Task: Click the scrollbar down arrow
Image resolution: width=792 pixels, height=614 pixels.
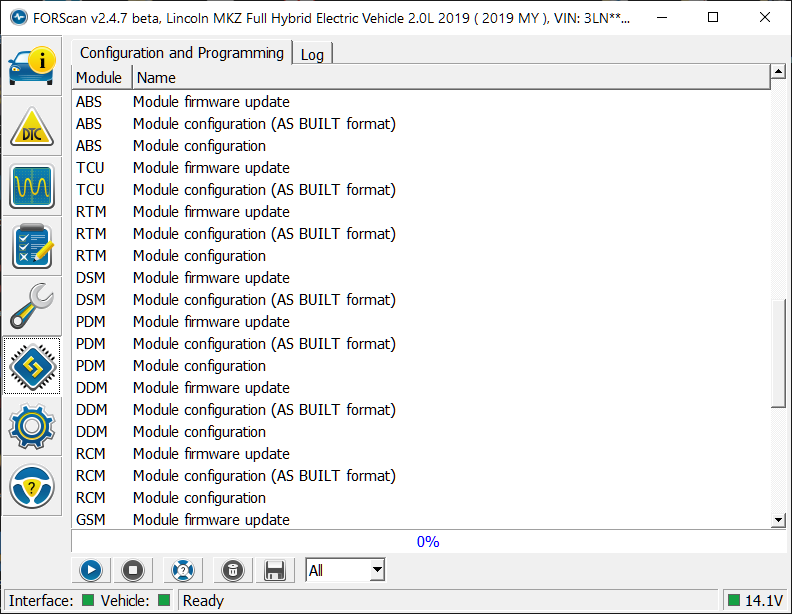Action: [778, 520]
